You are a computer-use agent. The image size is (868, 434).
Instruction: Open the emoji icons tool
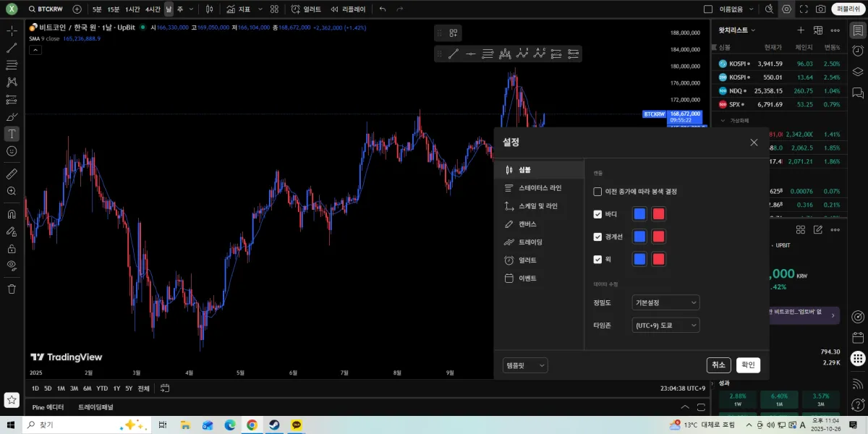[x=12, y=151]
